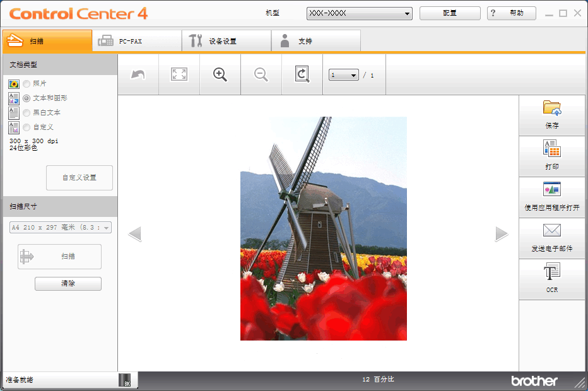Click the fit-to-window toolbar icon
Image resolution: width=588 pixels, height=391 pixels.
pyautogui.click(x=179, y=74)
